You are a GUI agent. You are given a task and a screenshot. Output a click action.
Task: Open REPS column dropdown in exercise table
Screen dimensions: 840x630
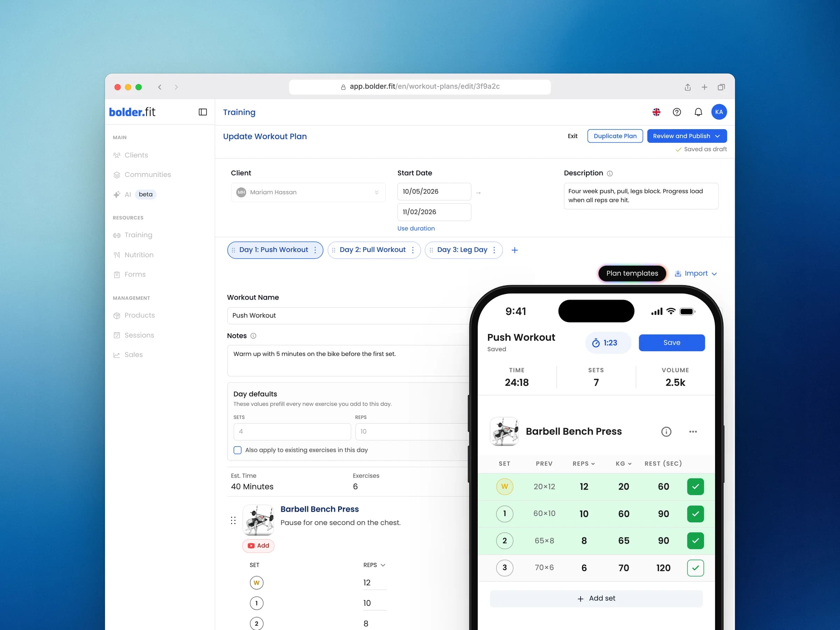click(x=374, y=565)
